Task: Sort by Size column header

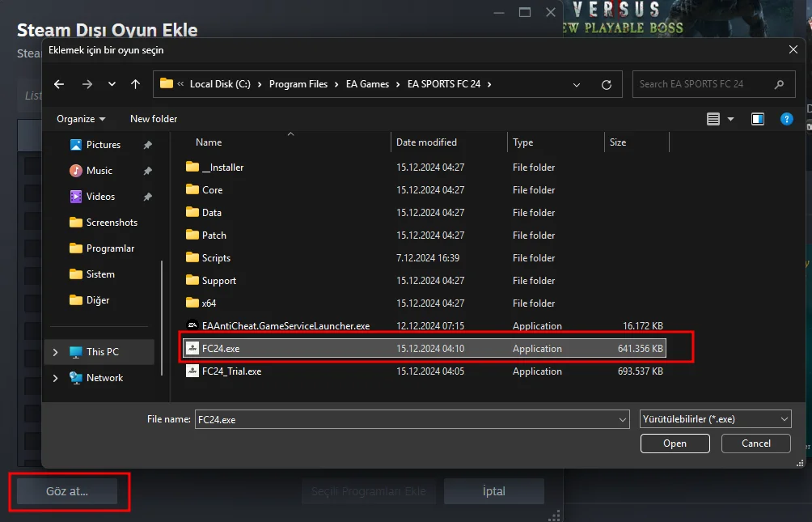Action: tap(618, 142)
